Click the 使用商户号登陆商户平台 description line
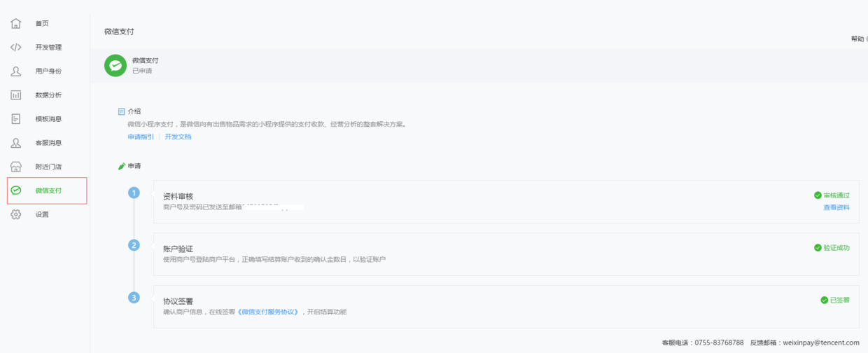 pyautogui.click(x=274, y=259)
